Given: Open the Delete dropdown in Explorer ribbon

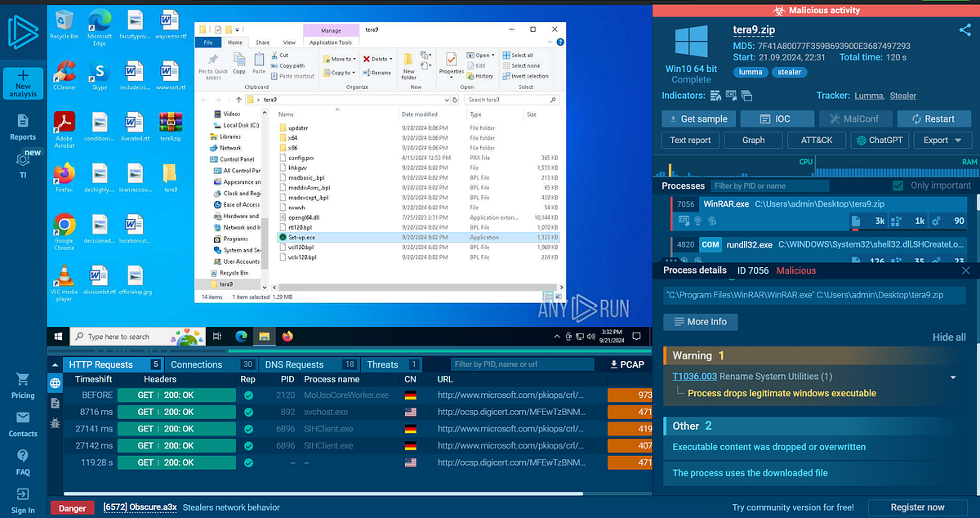Looking at the screenshot, I should (x=376, y=59).
